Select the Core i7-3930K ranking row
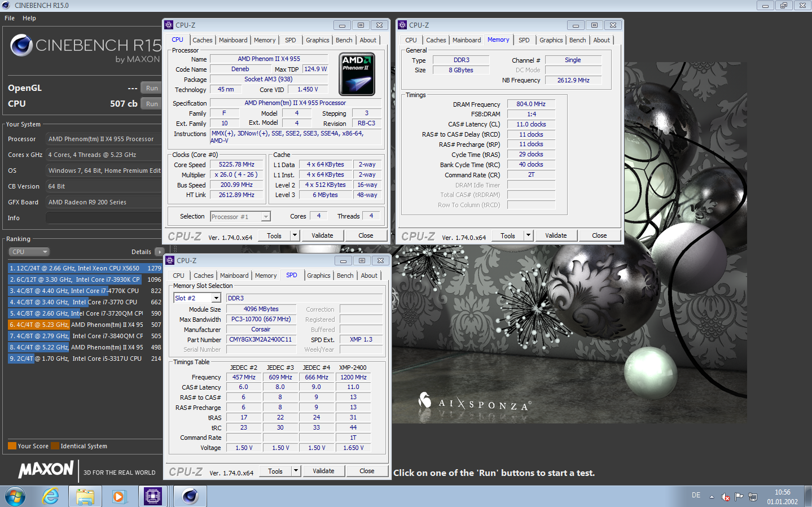Image resolution: width=812 pixels, height=507 pixels. tap(85, 279)
